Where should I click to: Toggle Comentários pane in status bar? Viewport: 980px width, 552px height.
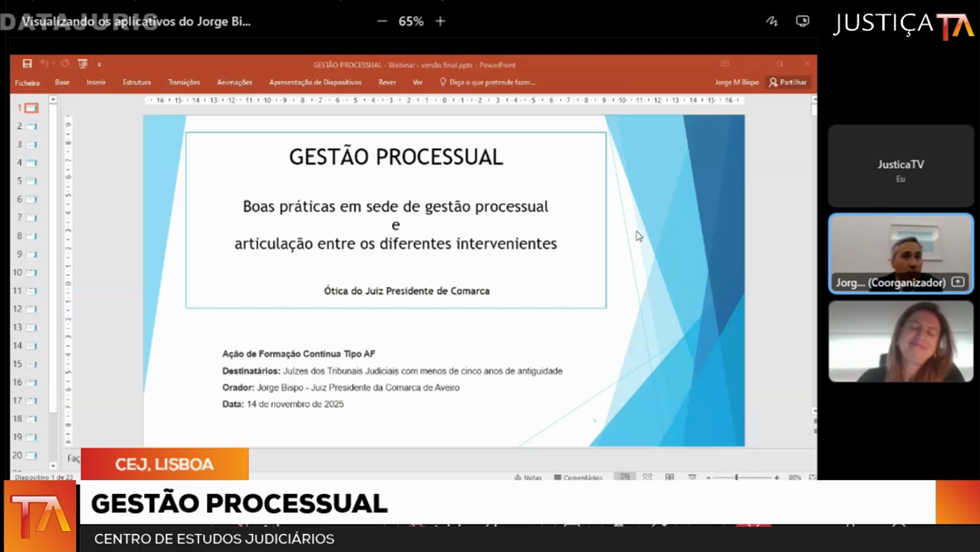[578, 478]
